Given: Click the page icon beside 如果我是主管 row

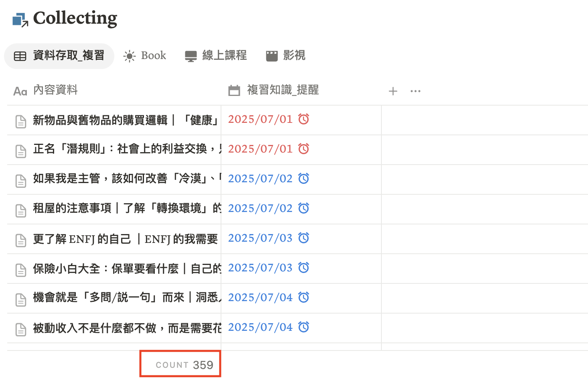Looking at the screenshot, I should pos(21,180).
